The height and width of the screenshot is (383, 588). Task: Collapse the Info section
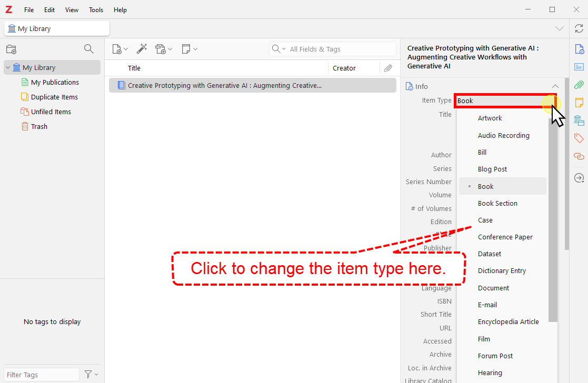(x=555, y=86)
